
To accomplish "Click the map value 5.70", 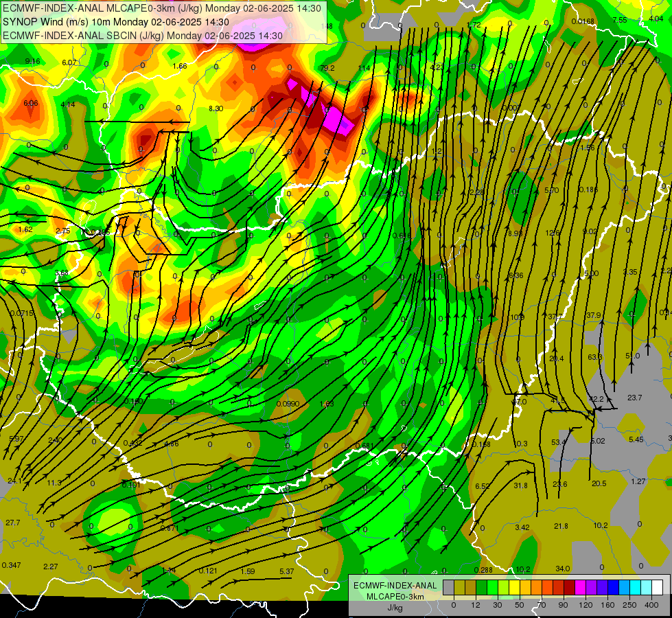I will 552,190.
